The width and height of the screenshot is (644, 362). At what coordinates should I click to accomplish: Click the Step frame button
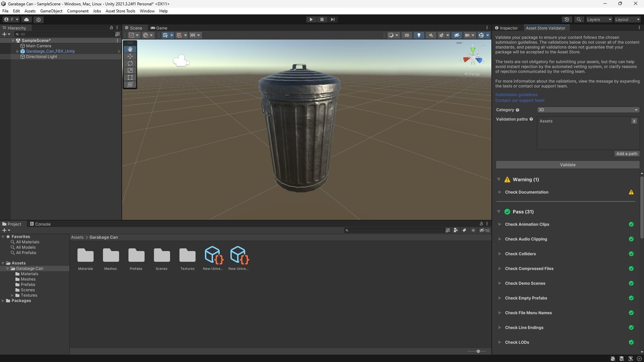tap(332, 19)
